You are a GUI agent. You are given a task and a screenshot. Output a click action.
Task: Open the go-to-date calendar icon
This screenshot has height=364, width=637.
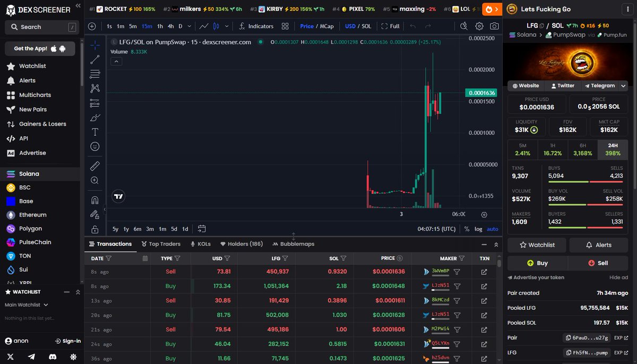202,229
